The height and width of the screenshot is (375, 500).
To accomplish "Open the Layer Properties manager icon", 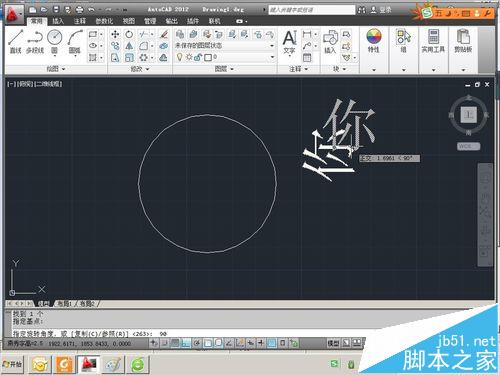I will [x=180, y=34].
